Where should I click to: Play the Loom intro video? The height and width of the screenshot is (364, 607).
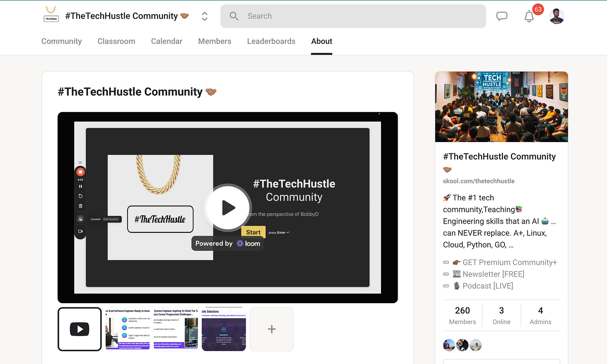[x=228, y=207]
